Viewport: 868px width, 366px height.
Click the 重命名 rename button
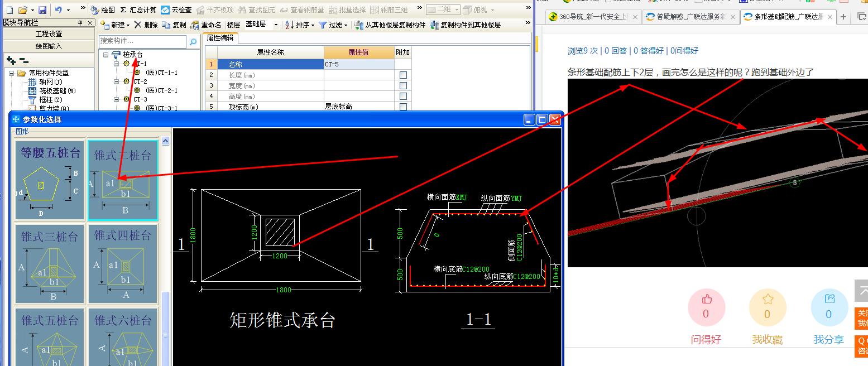pos(206,25)
